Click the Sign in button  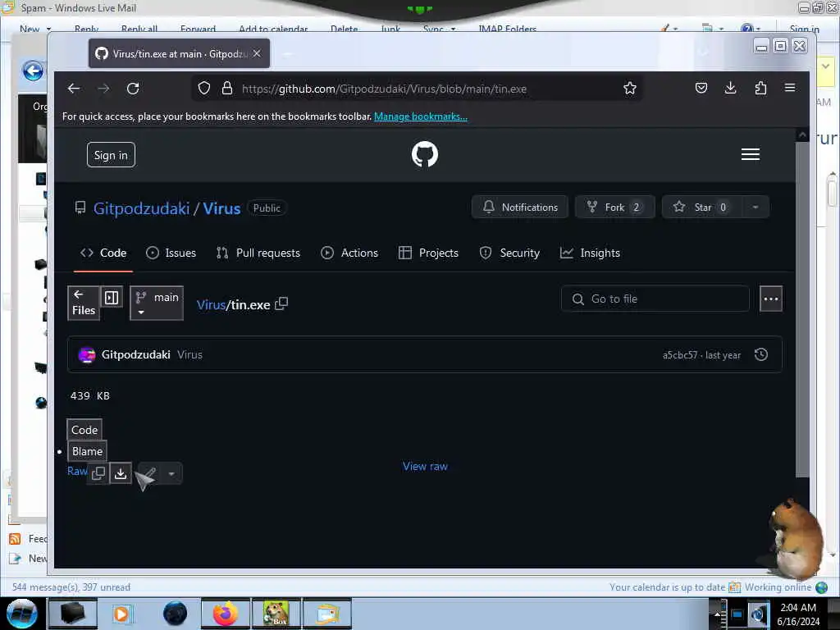[111, 155]
